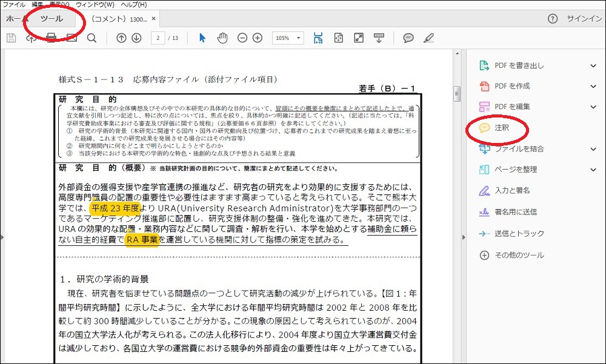Click the PDFを編集 icon
The image size is (606, 364).
point(484,107)
